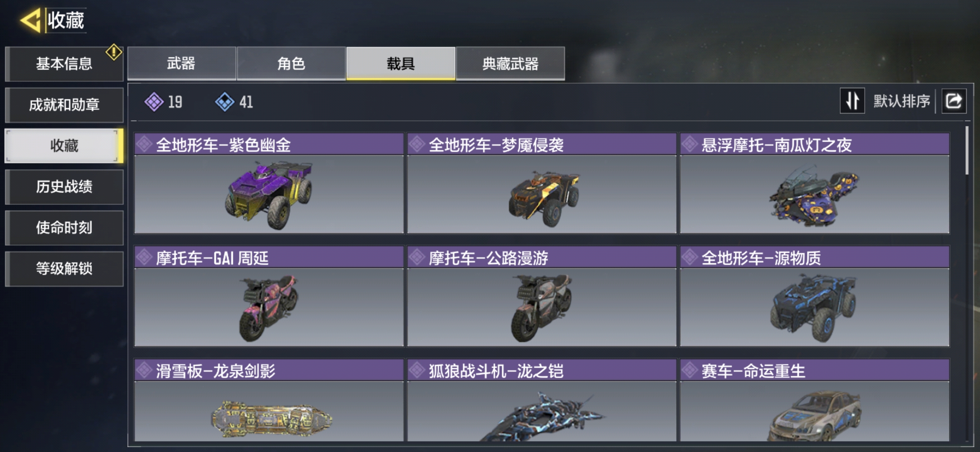Open the 历史战绩 section
This screenshot has height=452, width=980.
tap(64, 187)
